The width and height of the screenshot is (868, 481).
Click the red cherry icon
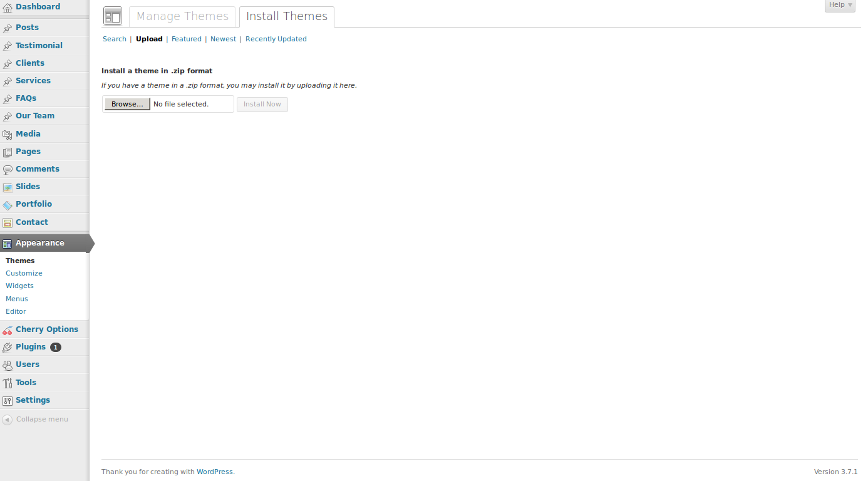tap(8, 330)
